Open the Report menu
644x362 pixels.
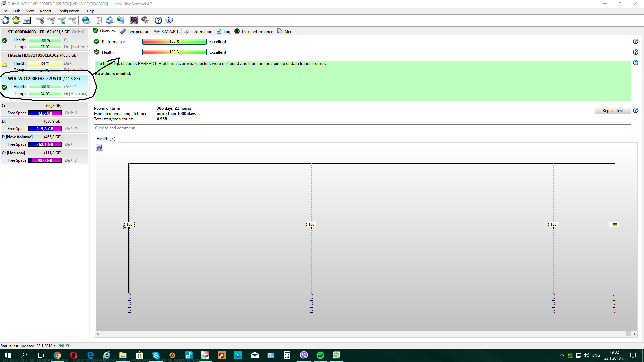pos(46,11)
